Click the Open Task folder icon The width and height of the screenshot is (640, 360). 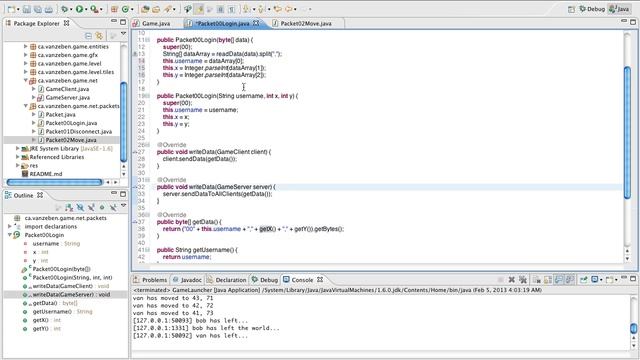tap(156, 9)
